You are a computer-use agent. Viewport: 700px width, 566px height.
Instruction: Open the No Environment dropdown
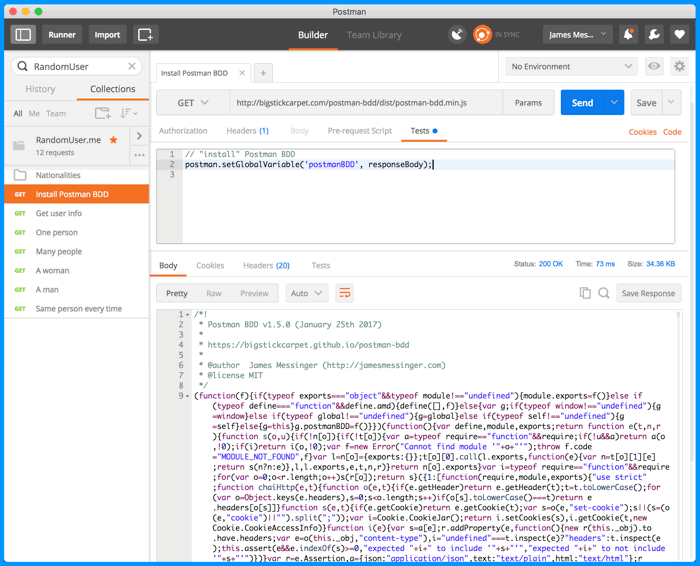tap(571, 67)
